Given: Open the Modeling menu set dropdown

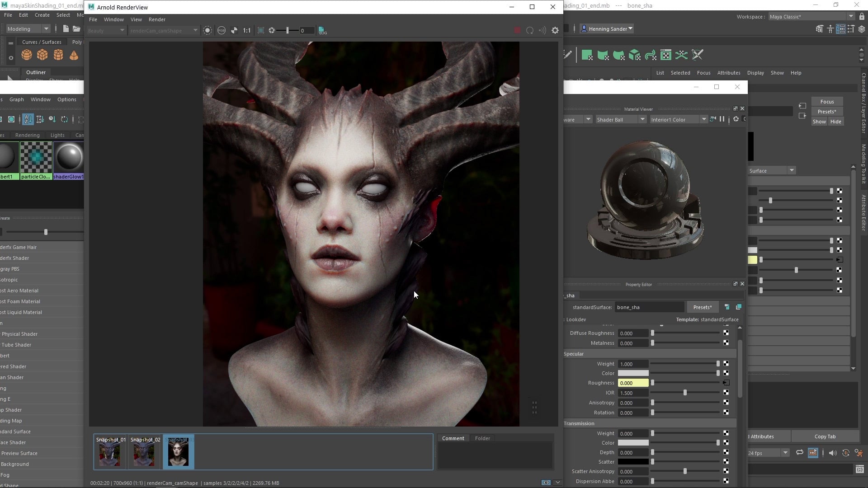Looking at the screenshot, I should pos(28,28).
